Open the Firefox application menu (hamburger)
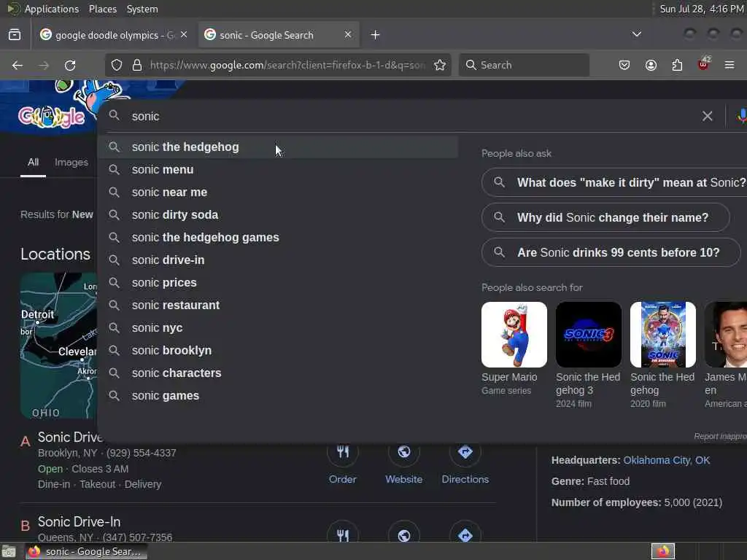Screen dimensions: 747x560 coord(729,65)
